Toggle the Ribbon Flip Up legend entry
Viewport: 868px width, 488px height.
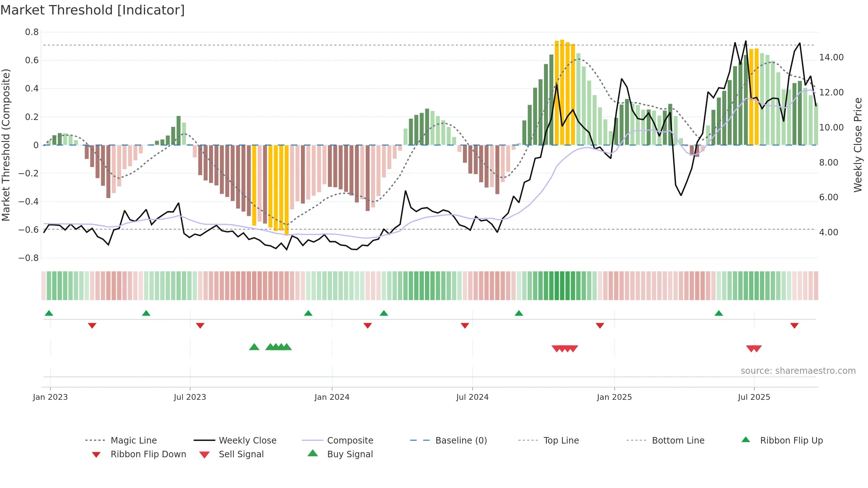(x=782, y=440)
